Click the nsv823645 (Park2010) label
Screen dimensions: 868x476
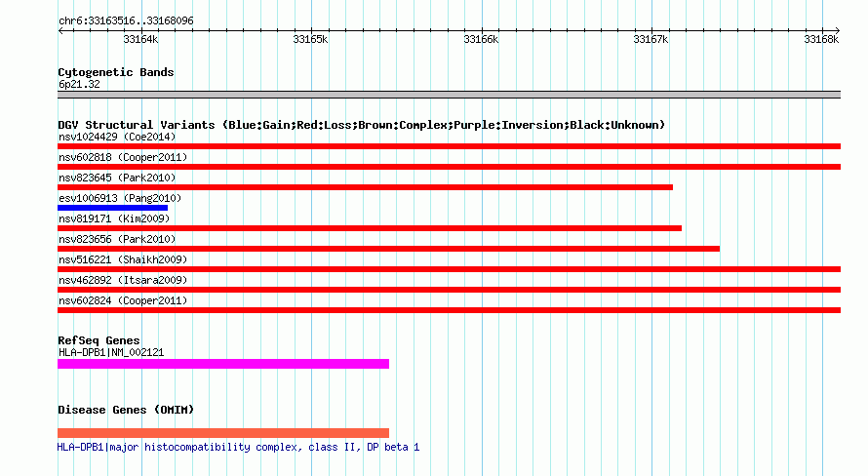tap(117, 178)
